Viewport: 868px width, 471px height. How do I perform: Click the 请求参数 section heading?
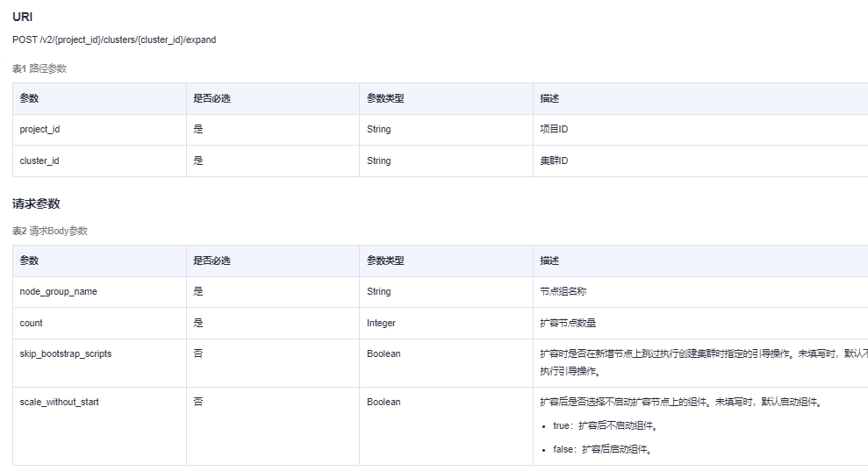tap(36, 203)
